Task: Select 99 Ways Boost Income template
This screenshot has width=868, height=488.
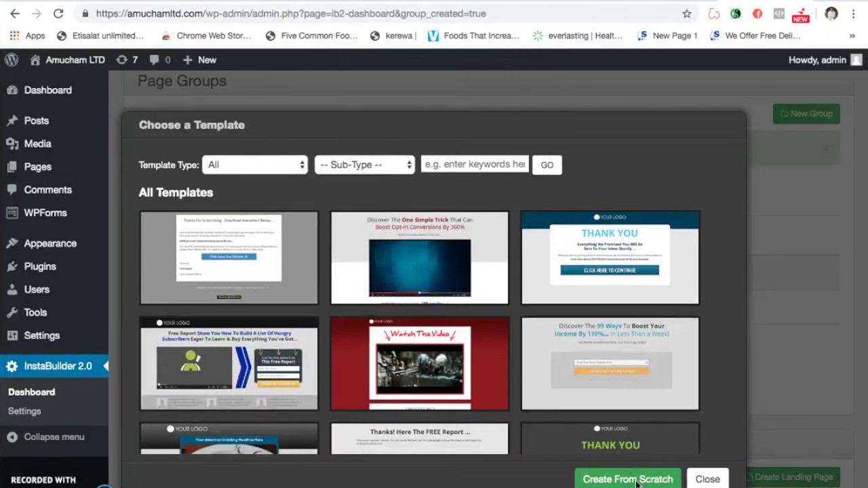Action: [610, 363]
